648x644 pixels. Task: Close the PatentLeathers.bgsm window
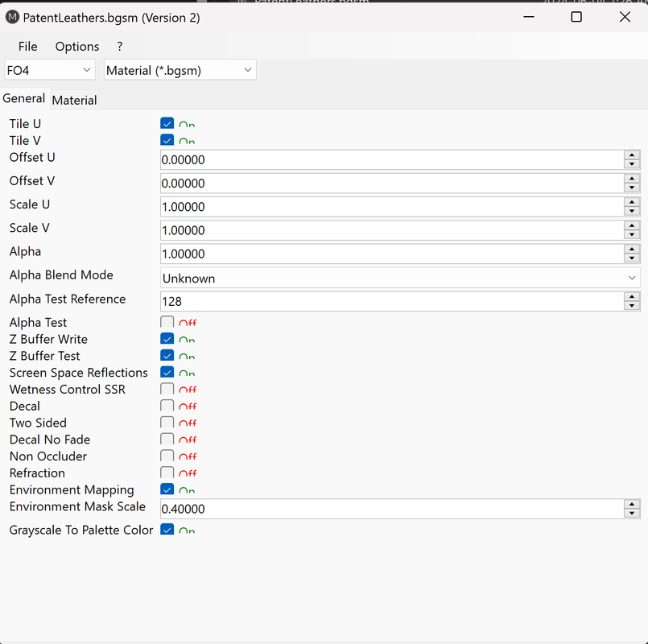(x=625, y=17)
